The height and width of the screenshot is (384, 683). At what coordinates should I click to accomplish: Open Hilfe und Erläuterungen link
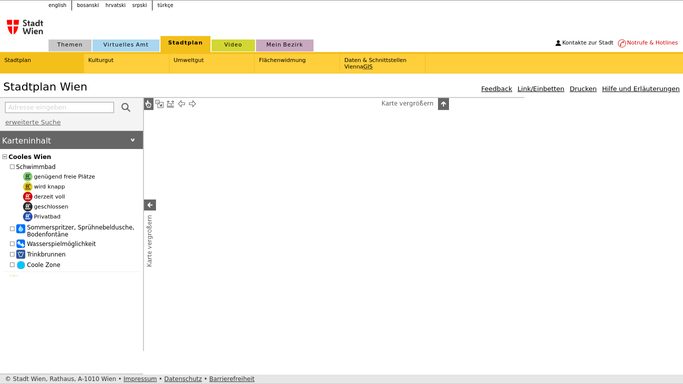[x=640, y=89]
